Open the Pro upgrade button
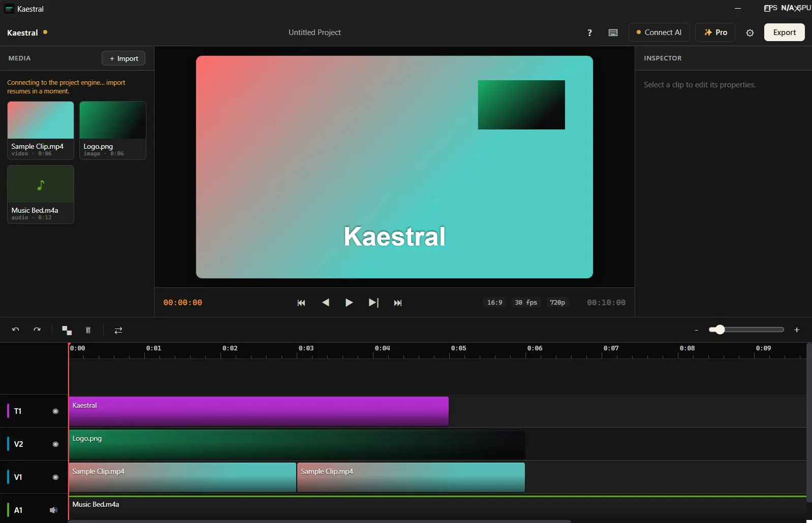Image resolution: width=812 pixels, height=523 pixels. [x=715, y=32]
